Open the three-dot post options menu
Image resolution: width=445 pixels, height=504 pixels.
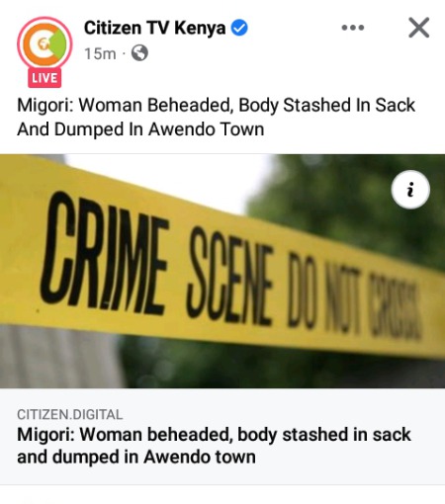[353, 28]
